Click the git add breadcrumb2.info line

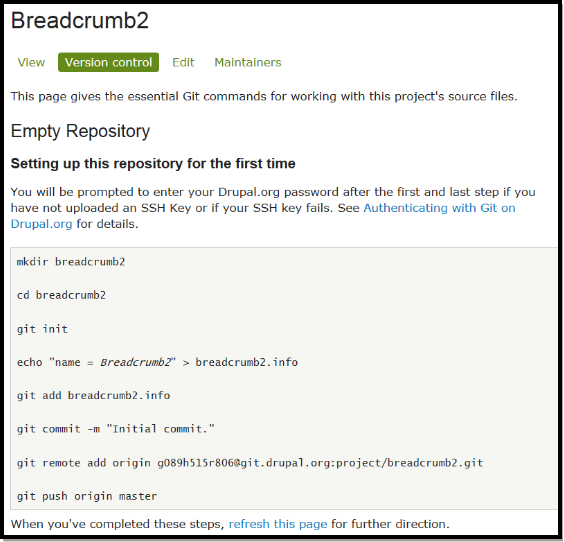(93, 396)
